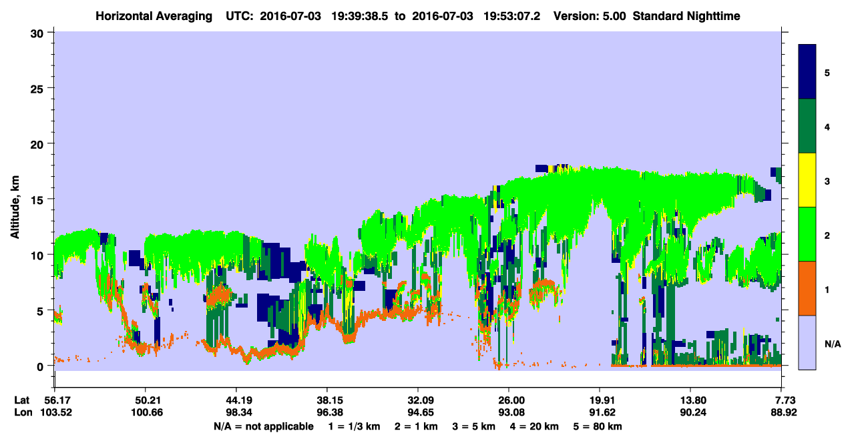Click the 'N/A = not applicable' footnote
Image resolution: width=868 pixels, height=445 pixels.
coord(263,426)
